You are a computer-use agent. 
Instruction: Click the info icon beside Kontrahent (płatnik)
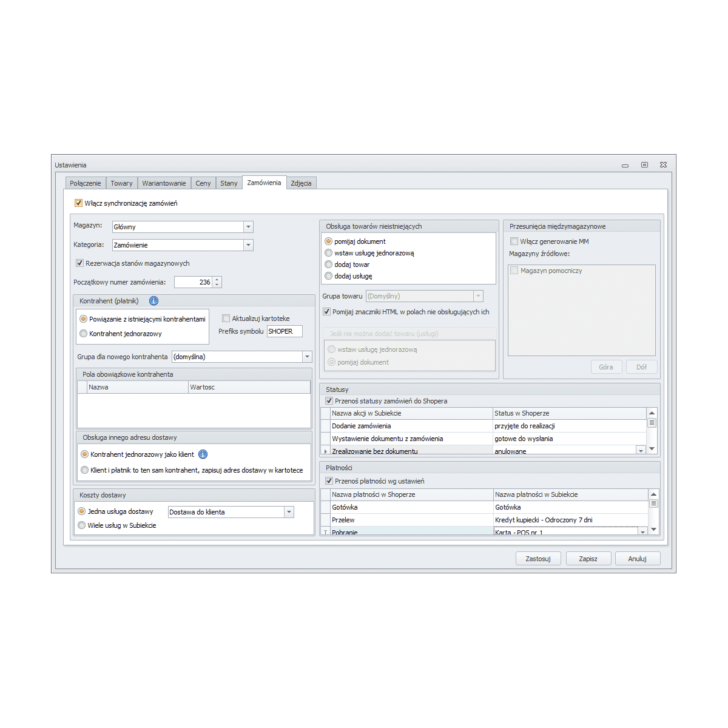click(x=153, y=301)
